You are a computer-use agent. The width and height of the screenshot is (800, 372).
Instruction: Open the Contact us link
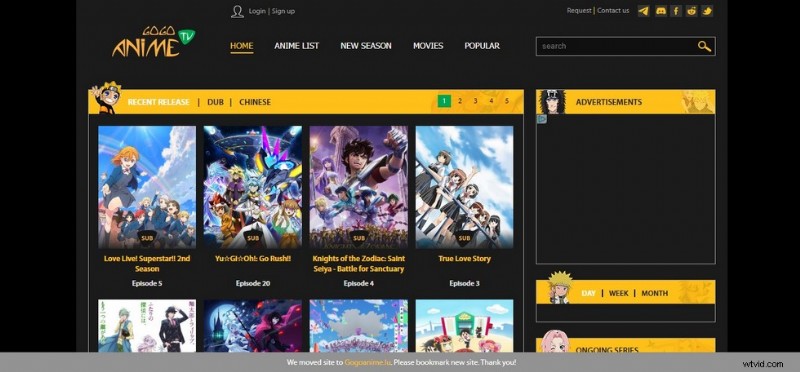coord(613,11)
